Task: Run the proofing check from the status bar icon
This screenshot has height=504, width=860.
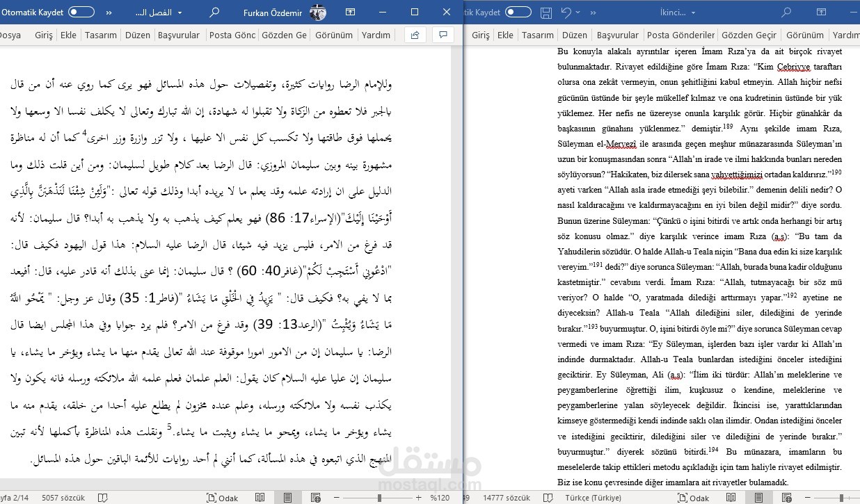Action: tap(104, 498)
